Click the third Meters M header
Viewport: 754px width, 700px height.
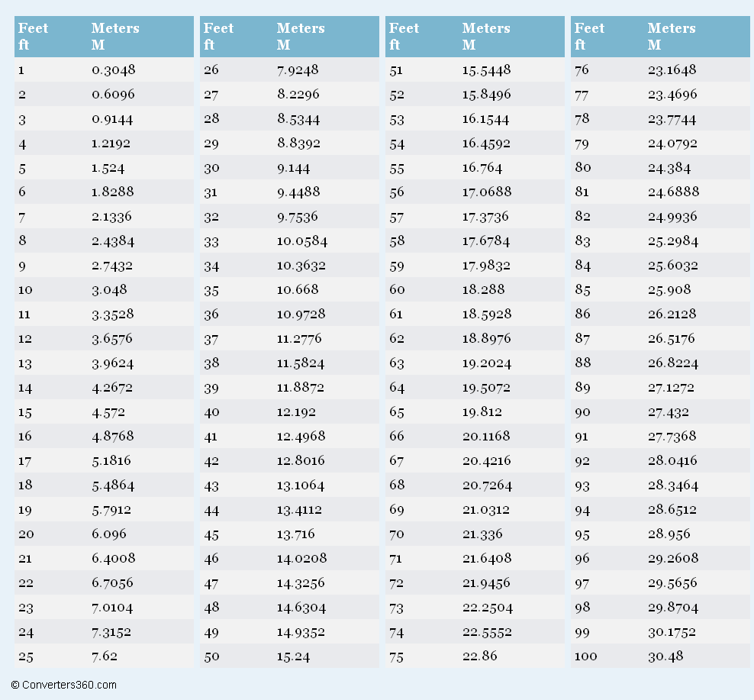pos(486,37)
